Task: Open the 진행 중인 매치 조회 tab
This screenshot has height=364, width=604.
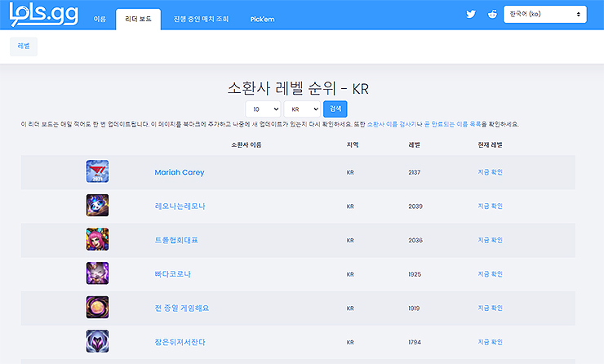Action: [x=201, y=19]
